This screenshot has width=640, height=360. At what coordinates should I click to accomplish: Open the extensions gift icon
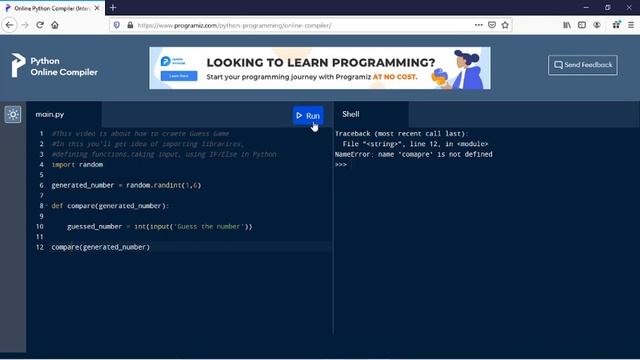[x=616, y=25]
